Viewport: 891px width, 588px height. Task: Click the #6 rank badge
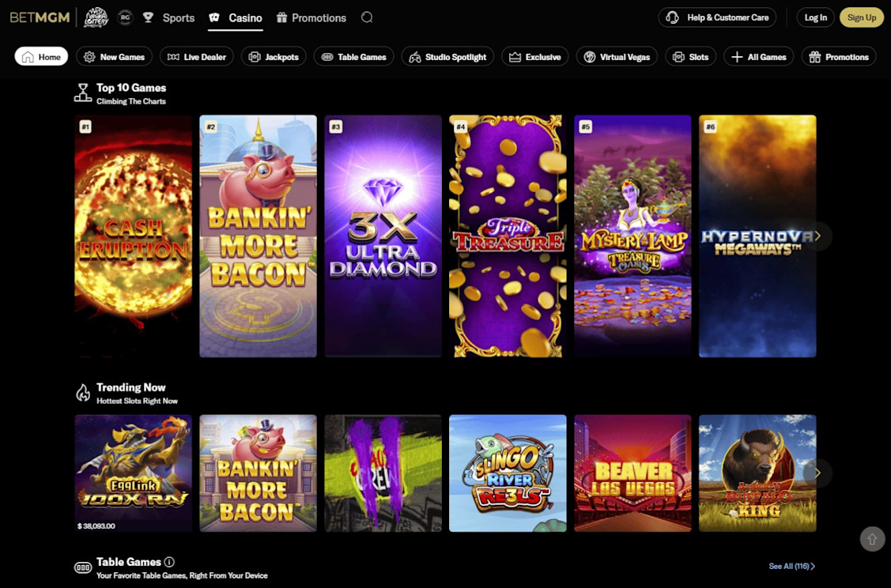coord(710,126)
